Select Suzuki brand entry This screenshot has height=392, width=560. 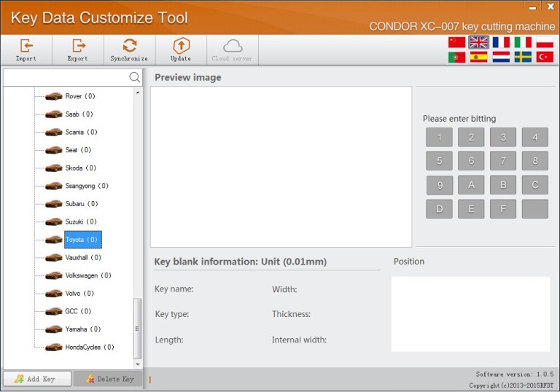81,222
